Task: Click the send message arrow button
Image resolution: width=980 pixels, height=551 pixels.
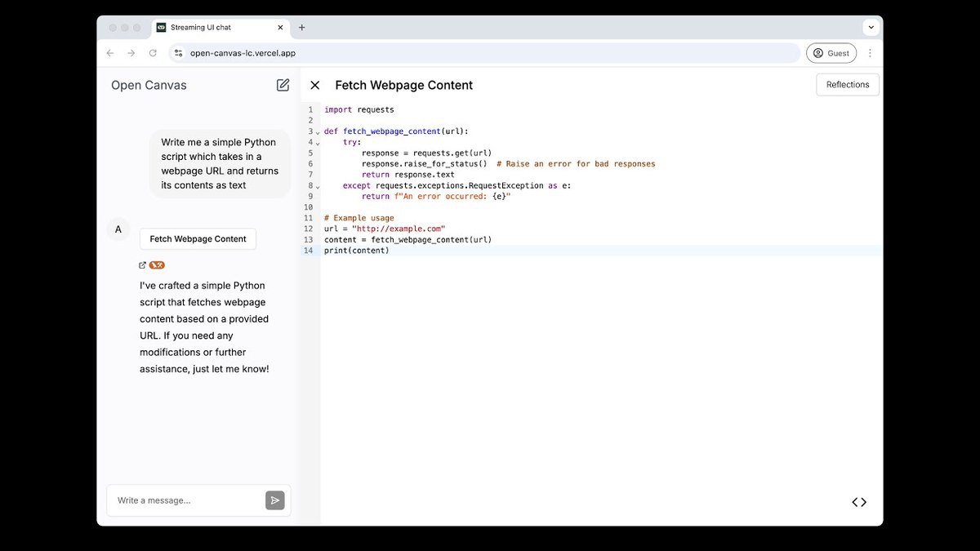Action: (x=275, y=500)
